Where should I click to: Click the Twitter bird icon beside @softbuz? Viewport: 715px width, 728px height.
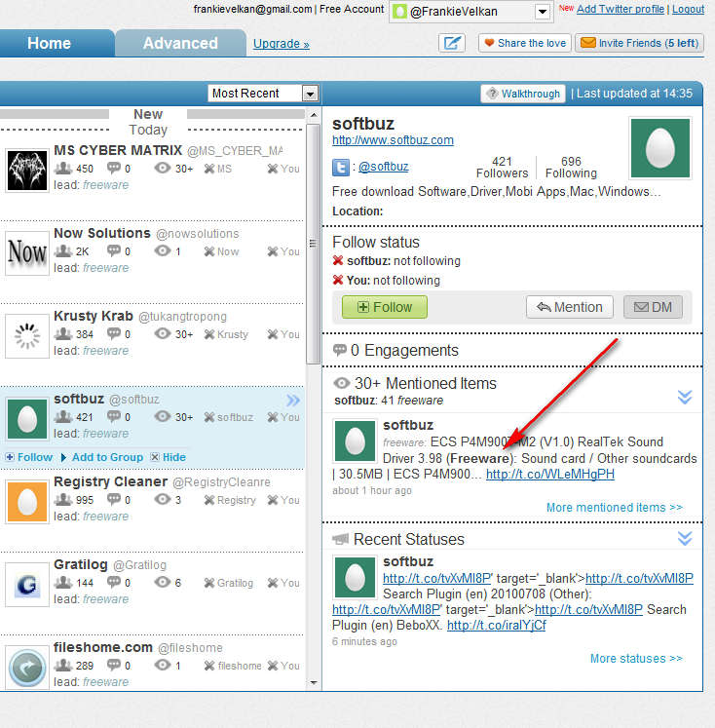[341, 168]
